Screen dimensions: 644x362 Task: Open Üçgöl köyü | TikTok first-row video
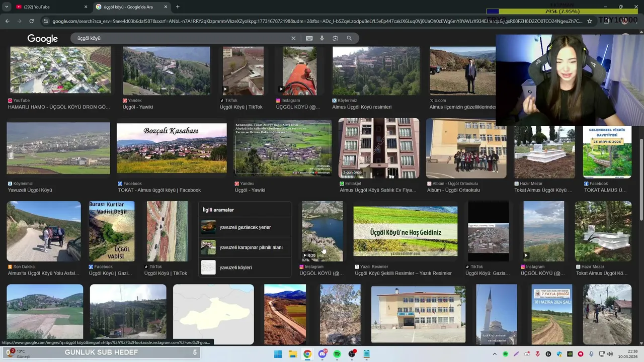243,71
